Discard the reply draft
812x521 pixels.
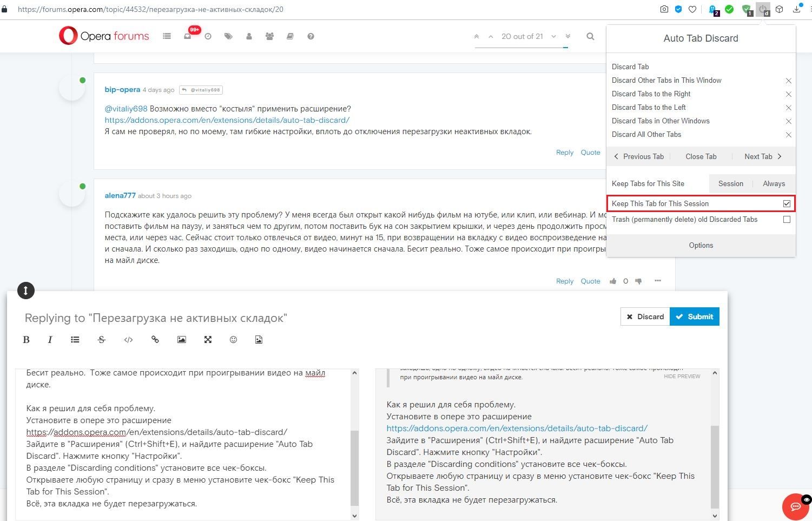[x=645, y=316]
